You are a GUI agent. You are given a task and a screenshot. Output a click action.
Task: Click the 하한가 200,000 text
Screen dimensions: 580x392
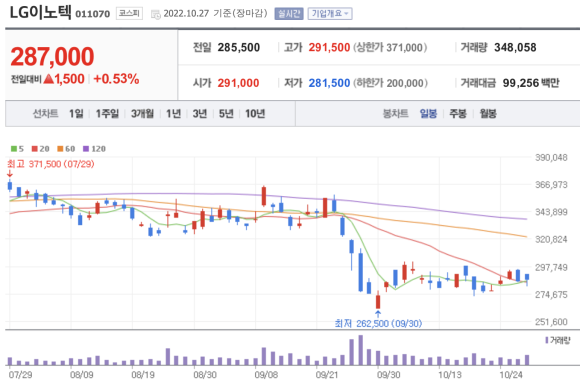[391, 83]
